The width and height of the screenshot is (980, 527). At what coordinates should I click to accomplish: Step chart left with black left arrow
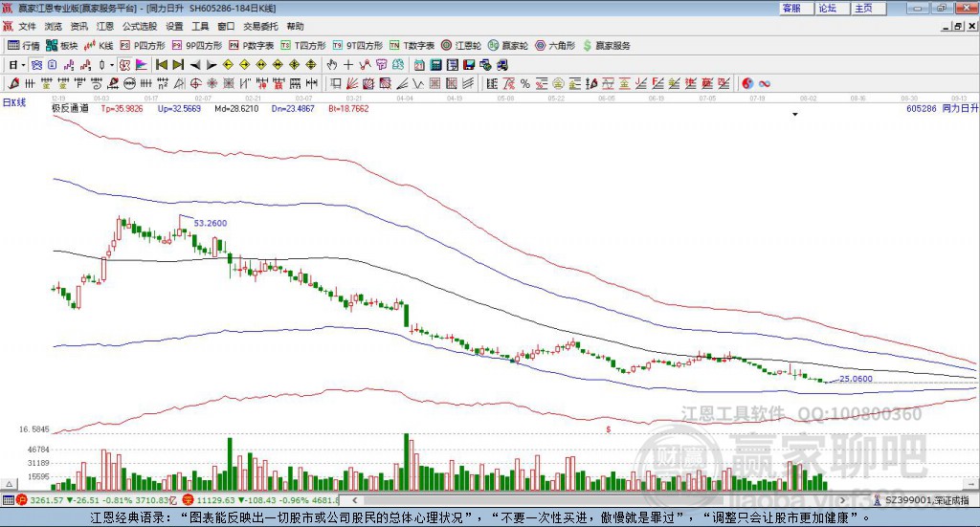pyautogui.click(x=195, y=65)
